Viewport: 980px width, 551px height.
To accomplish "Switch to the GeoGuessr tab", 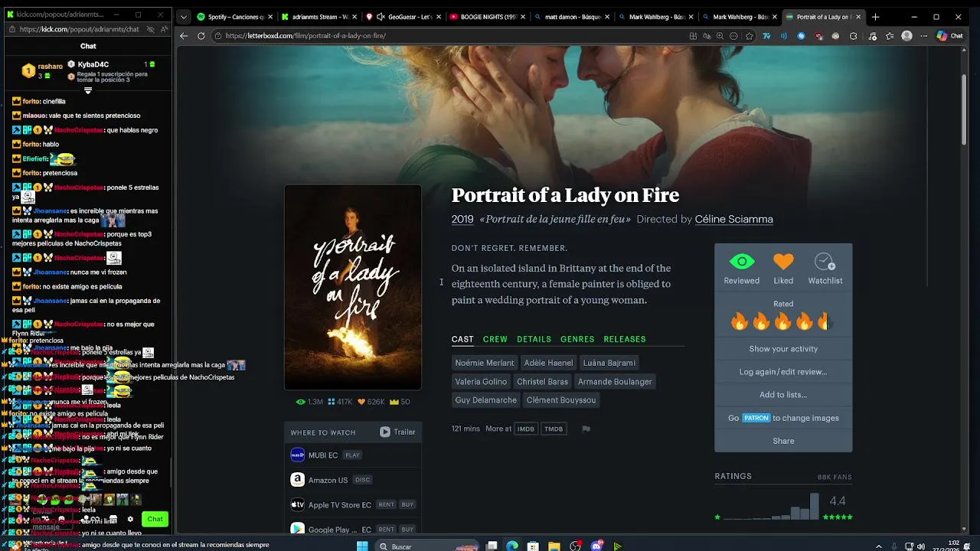I will point(403,17).
